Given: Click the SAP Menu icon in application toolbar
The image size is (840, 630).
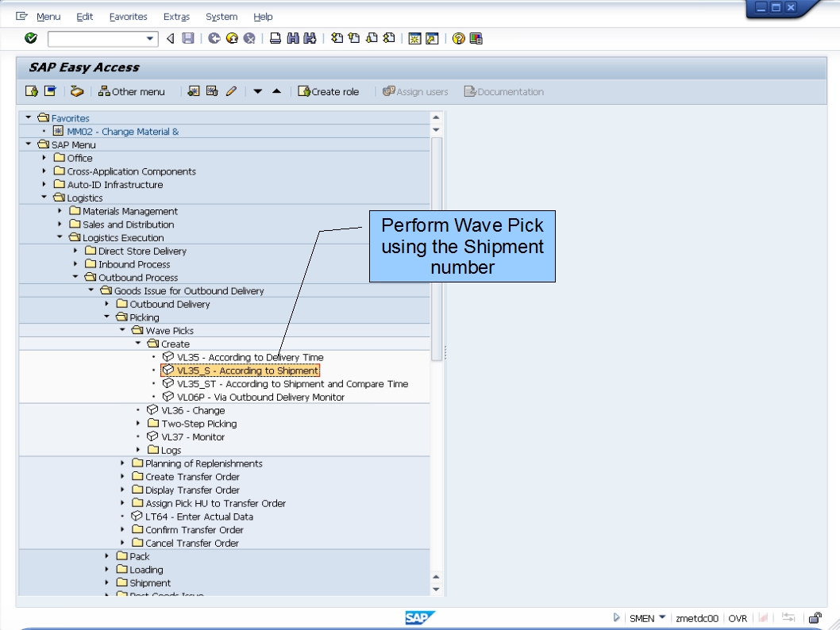Looking at the screenshot, I should (x=50, y=91).
